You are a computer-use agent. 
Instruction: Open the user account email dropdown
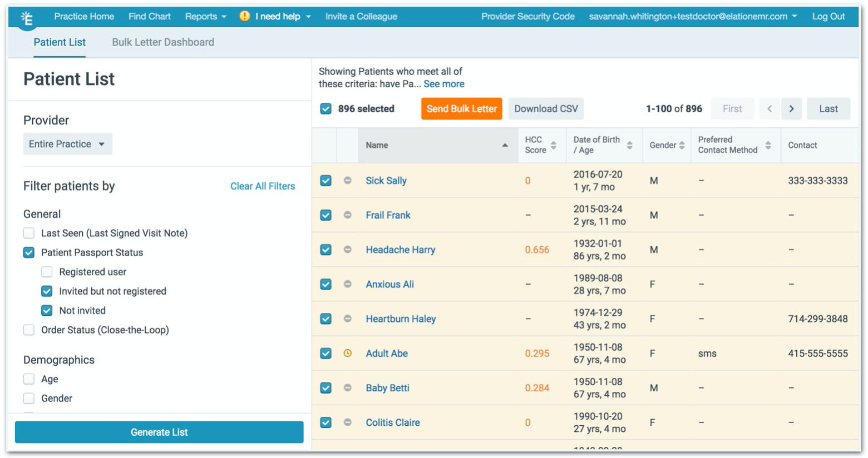pyautogui.click(x=692, y=16)
